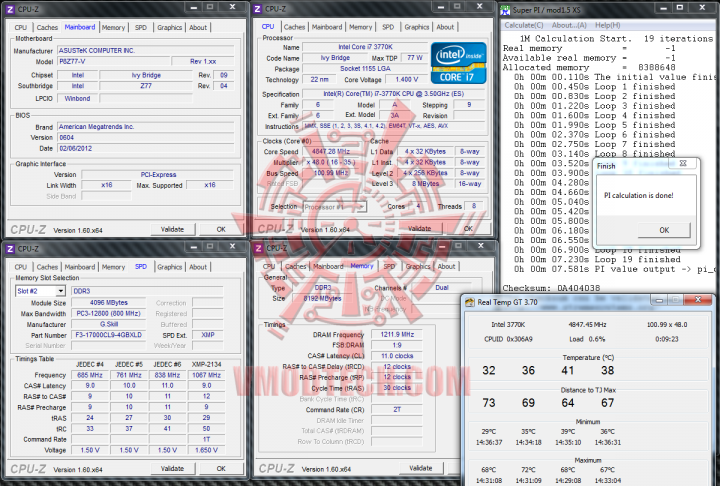The width and height of the screenshot is (720, 486).
Task: Open the Processor #1 selection dropdown
Action: click(x=362, y=207)
